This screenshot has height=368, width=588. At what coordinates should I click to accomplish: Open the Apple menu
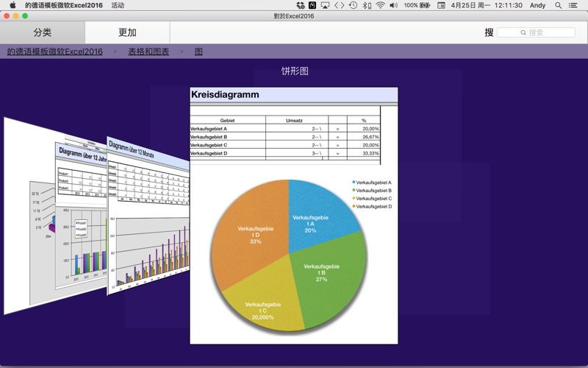[x=12, y=5]
